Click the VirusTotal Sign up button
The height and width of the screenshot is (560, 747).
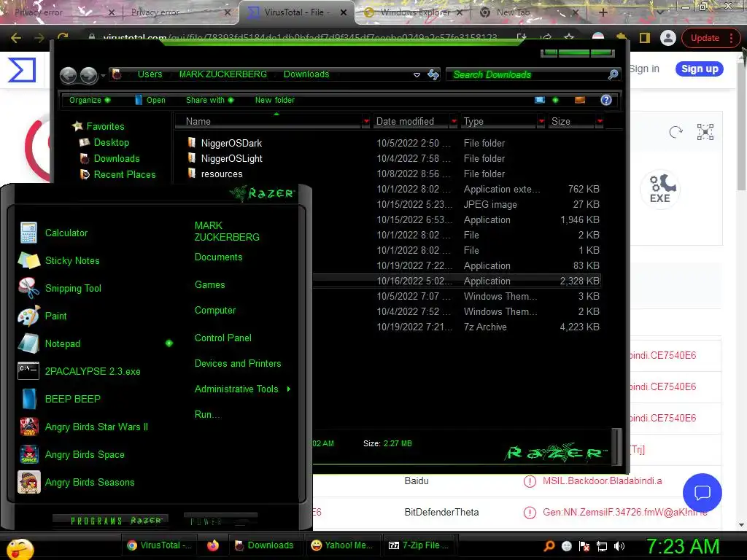(x=700, y=69)
